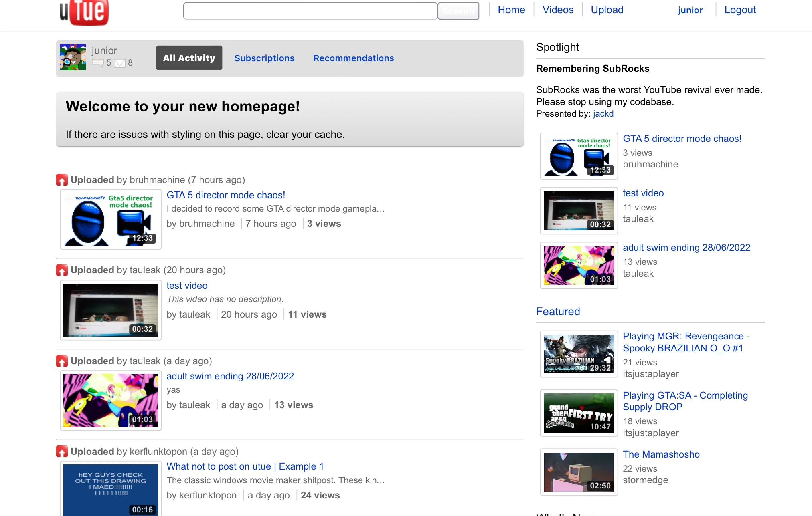The height and width of the screenshot is (516, 812).
Task: Open junior's profile avatar image
Action: [x=73, y=57]
